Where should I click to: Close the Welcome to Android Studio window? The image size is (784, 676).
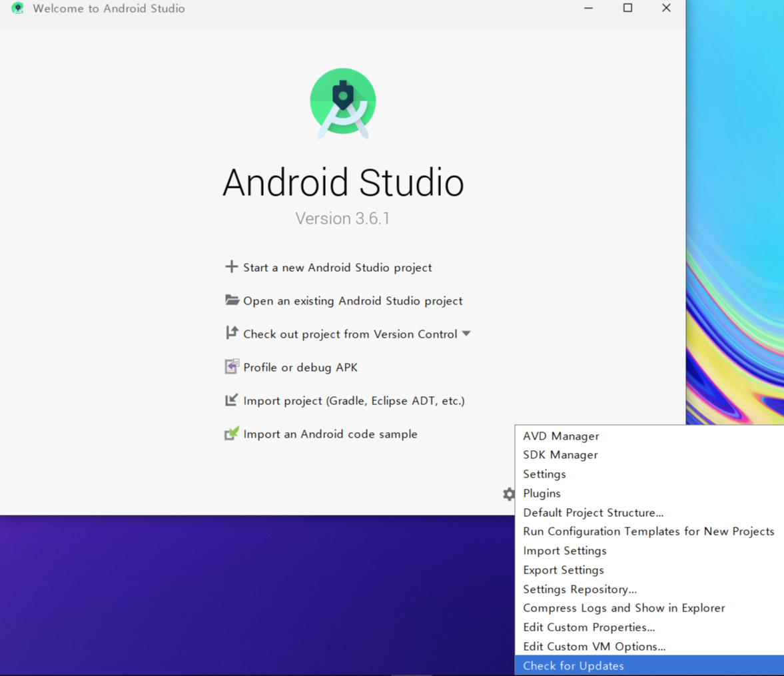point(667,8)
